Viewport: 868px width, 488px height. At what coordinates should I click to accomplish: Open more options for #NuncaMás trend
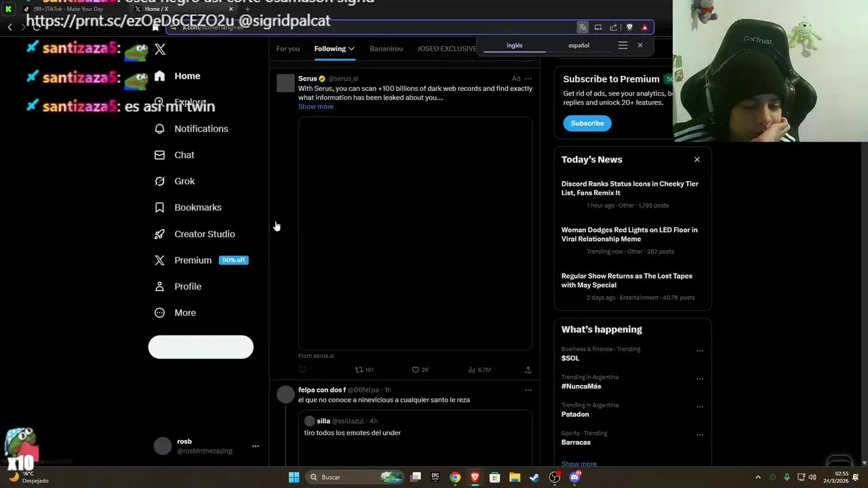click(x=700, y=379)
